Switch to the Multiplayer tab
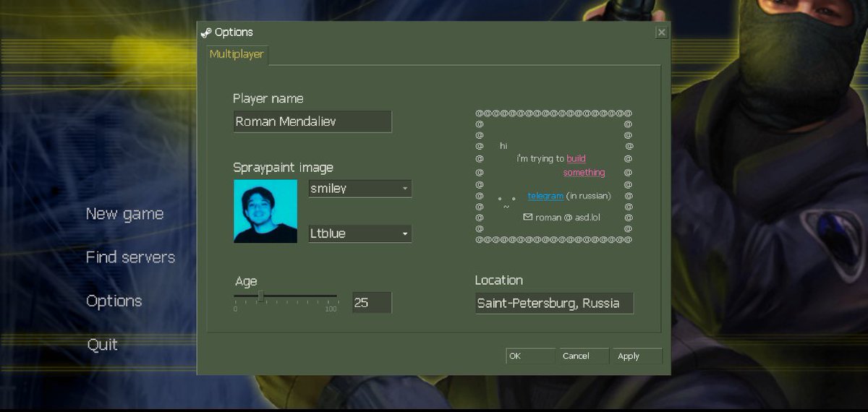This screenshot has width=868, height=412. pyautogui.click(x=237, y=54)
